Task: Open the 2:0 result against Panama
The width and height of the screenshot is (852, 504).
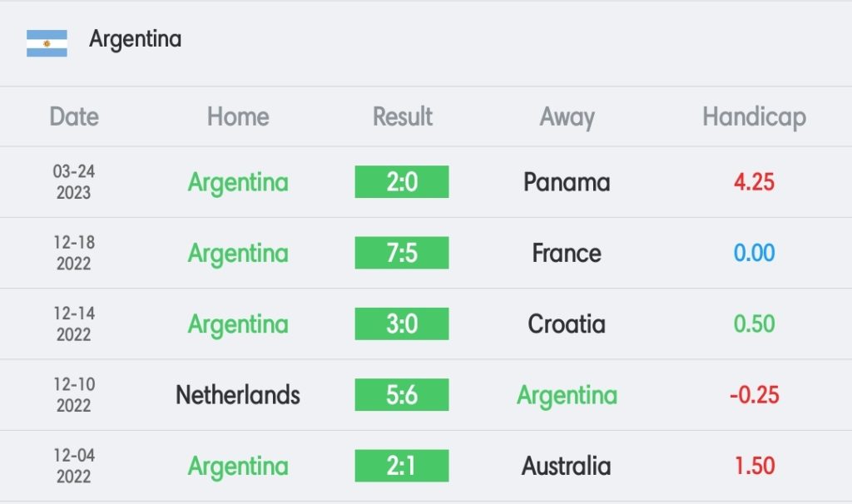Action: point(402,182)
